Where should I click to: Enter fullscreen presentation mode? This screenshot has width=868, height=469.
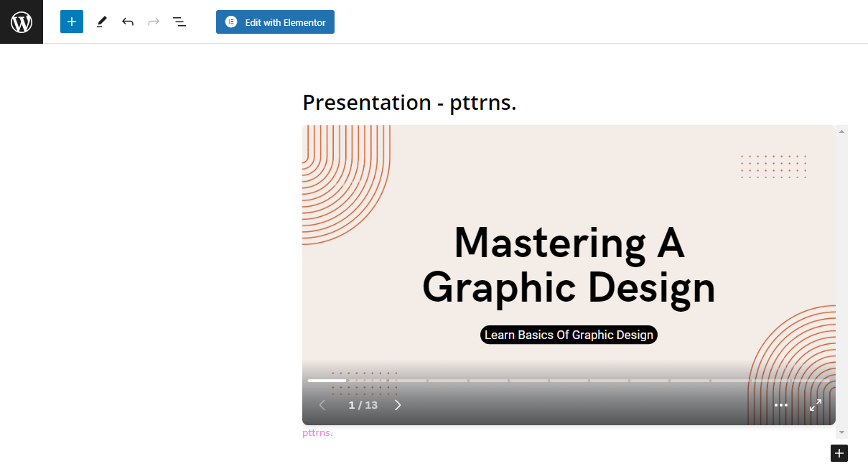click(816, 405)
